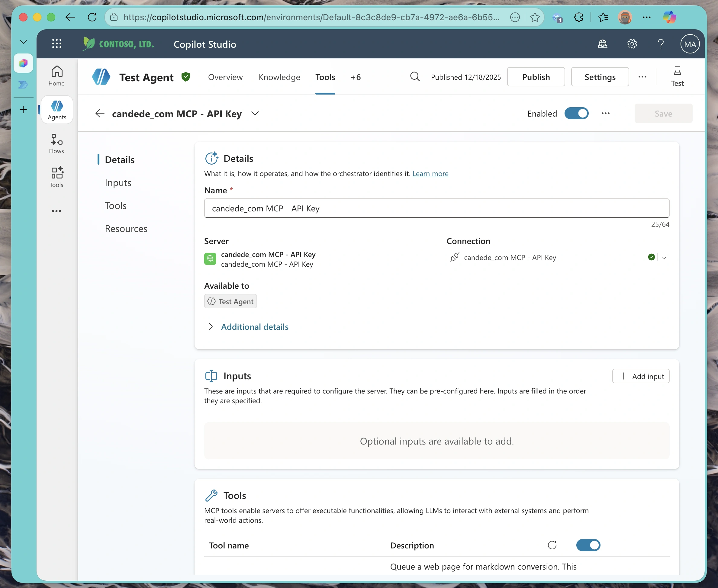Disable the Enabled toggle for this MCP server

(576, 114)
